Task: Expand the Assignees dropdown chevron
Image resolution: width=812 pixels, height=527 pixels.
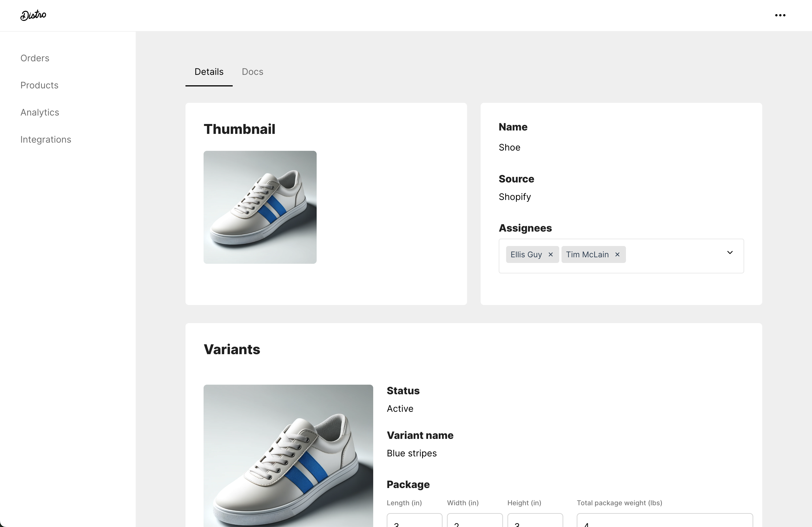Action: coord(730,252)
